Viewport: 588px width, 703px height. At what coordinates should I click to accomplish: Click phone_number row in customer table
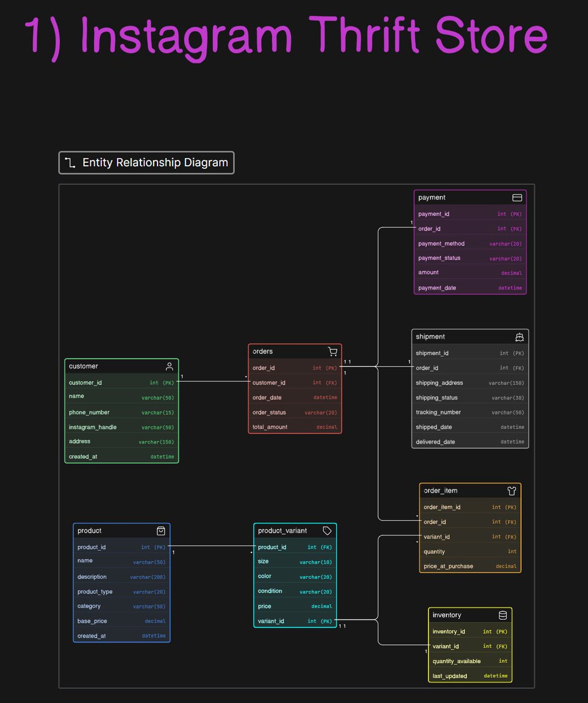[x=122, y=412]
